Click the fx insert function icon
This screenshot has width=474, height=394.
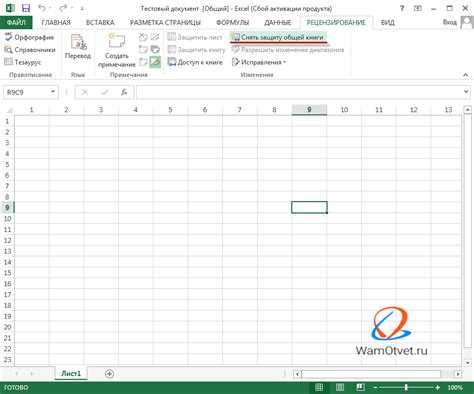click(124, 92)
